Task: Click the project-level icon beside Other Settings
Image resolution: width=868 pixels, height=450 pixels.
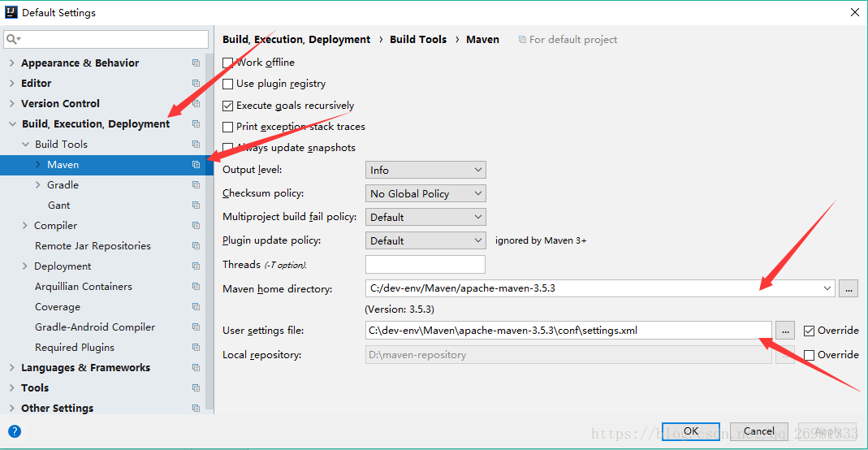Action: 196,408
